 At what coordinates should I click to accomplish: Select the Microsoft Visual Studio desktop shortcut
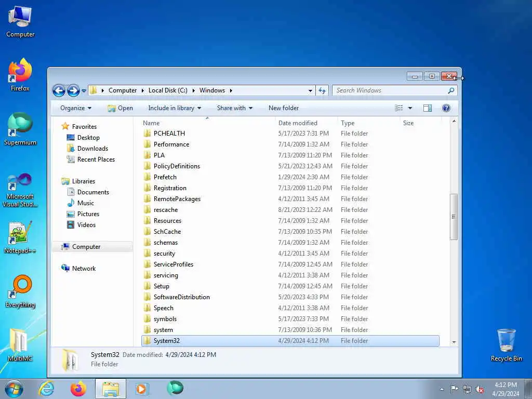click(20, 190)
